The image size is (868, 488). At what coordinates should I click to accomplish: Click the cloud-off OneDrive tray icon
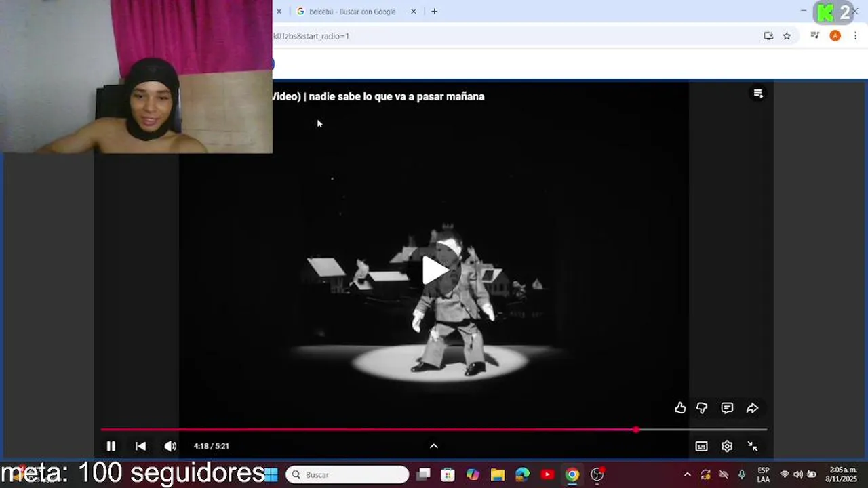(x=724, y=474)
